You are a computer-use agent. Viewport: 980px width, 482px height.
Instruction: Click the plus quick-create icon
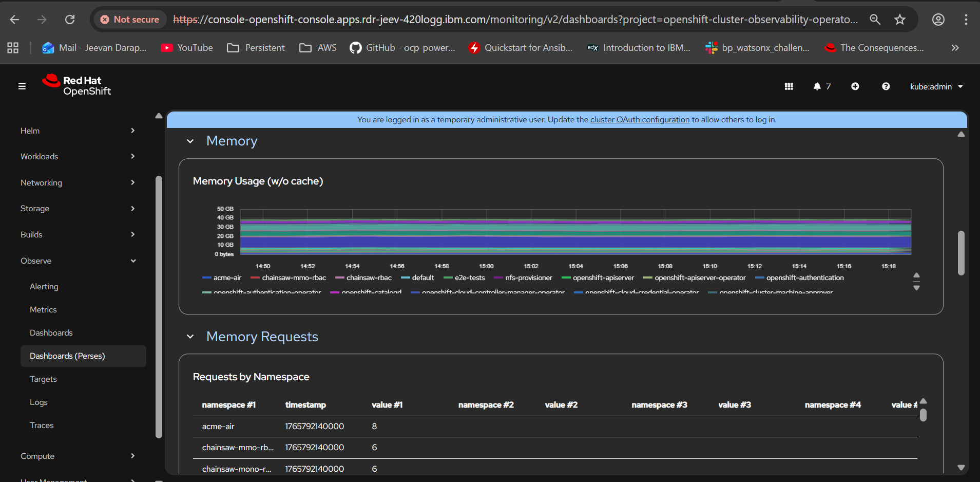[855, 86]
